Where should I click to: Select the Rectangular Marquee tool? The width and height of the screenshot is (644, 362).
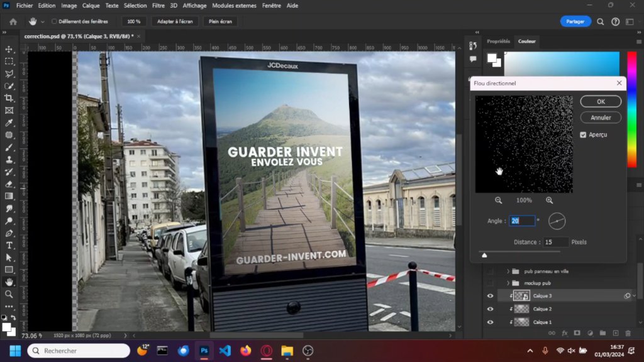tap(9, 62)
